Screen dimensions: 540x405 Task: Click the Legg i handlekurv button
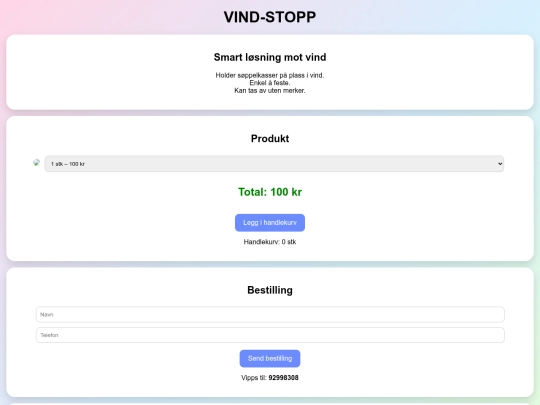[270, 222]
